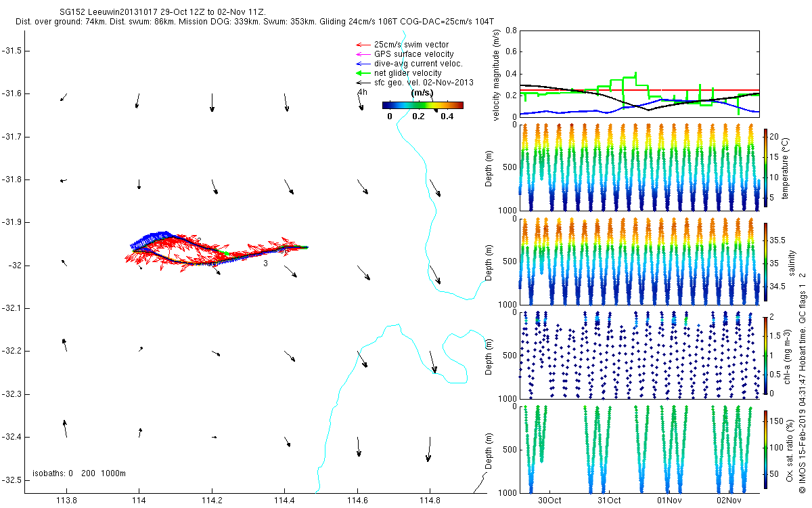Click the 1.5 tick on chl-a colorbar
The height and width of the screenshot is (508, 812).
(776, 336)
